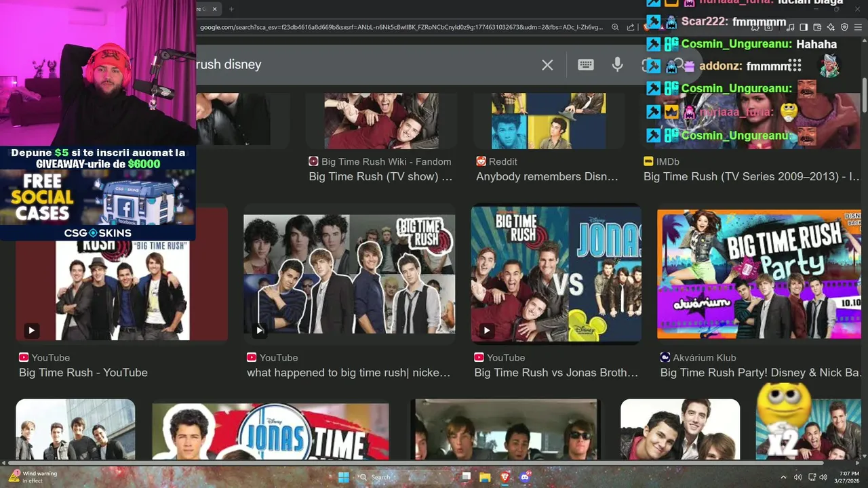Image resolution: width=868 pixels, height=488 pixels.
Task: Open the Brave extensions puzzle icon
Action: point(755,27)
